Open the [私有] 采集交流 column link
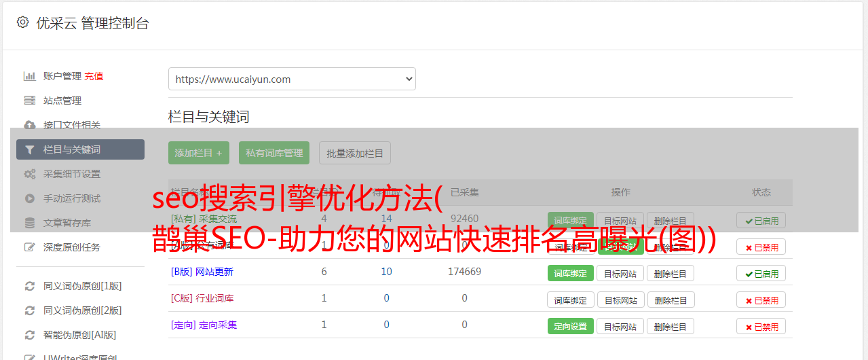868x360 pixels. tap(204, 219)
